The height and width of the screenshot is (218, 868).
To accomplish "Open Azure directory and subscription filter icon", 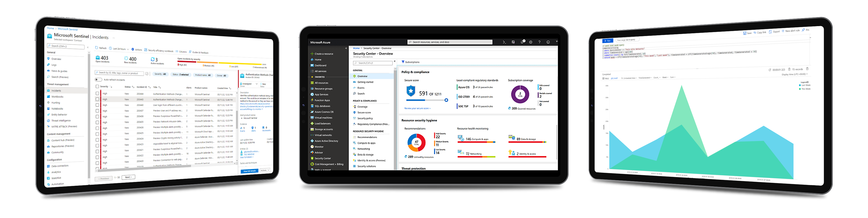I will pos(513,42).
